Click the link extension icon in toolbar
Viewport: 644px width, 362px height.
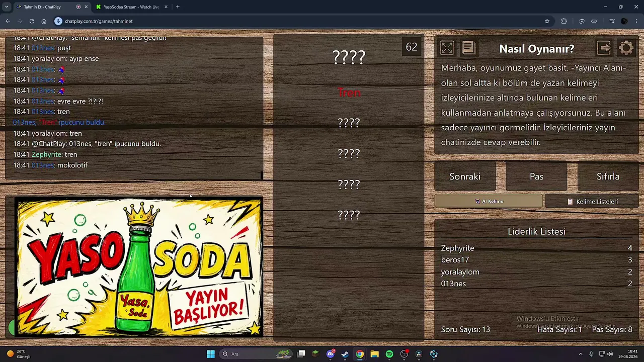594,21
